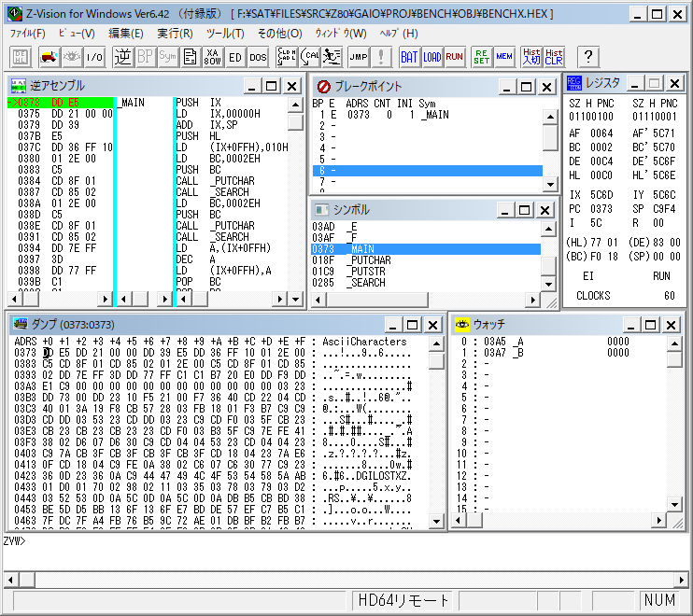Click the HD64リモート status bar field
This screenshot has width=693, height=616.
click(x=403, y=600)
